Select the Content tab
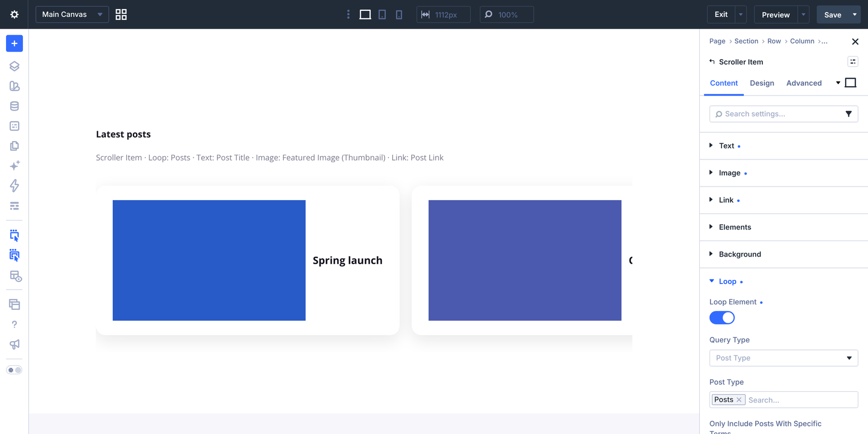 pos(724,83)
